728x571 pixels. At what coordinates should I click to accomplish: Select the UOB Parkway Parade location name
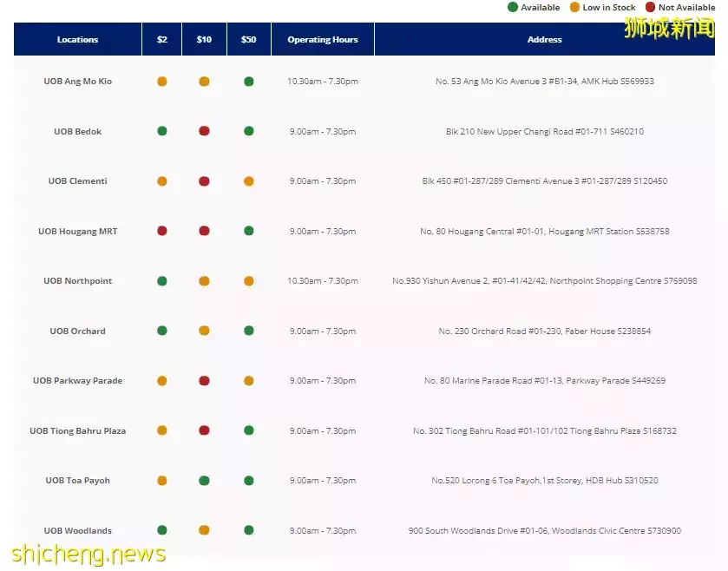[77, 381]
